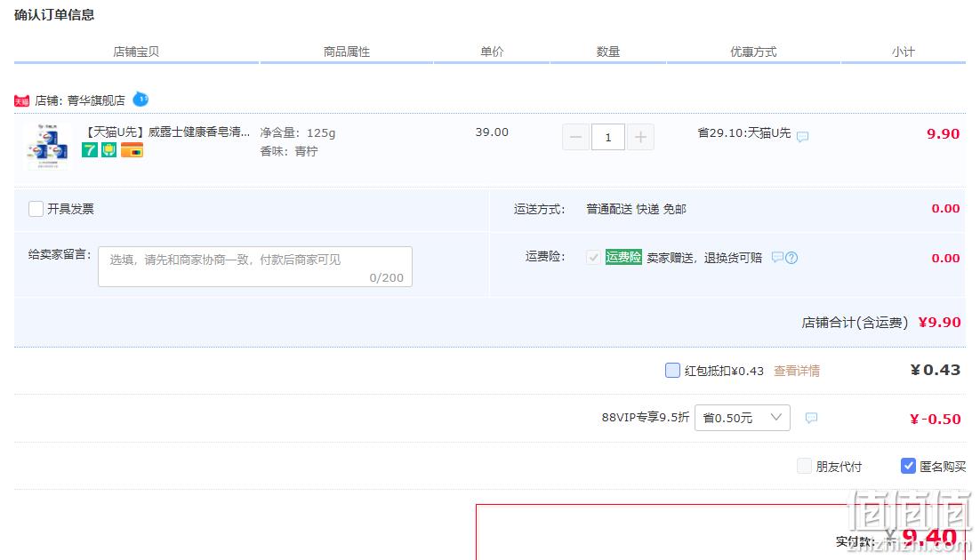Image resolution: width=980 pixels, height=560 pixels.
Task: Click the comment bubble icon in 运费险 row
Action: pos(777,258)
